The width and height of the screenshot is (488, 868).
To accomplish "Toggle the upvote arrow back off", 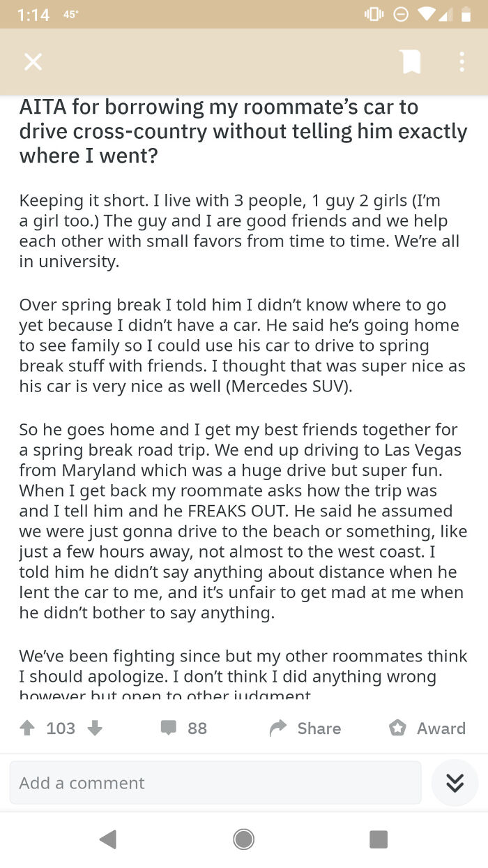I will [x=26, y=728].
